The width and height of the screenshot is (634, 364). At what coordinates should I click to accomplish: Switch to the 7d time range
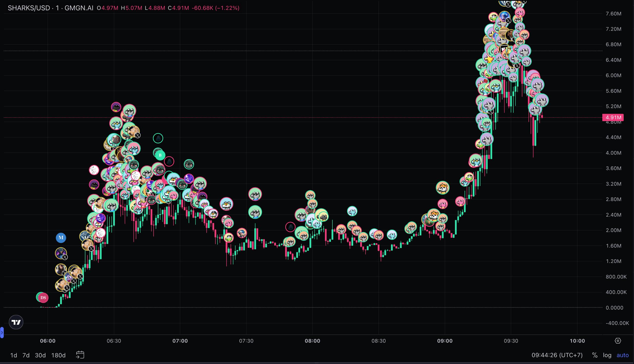tap(26, 355)
